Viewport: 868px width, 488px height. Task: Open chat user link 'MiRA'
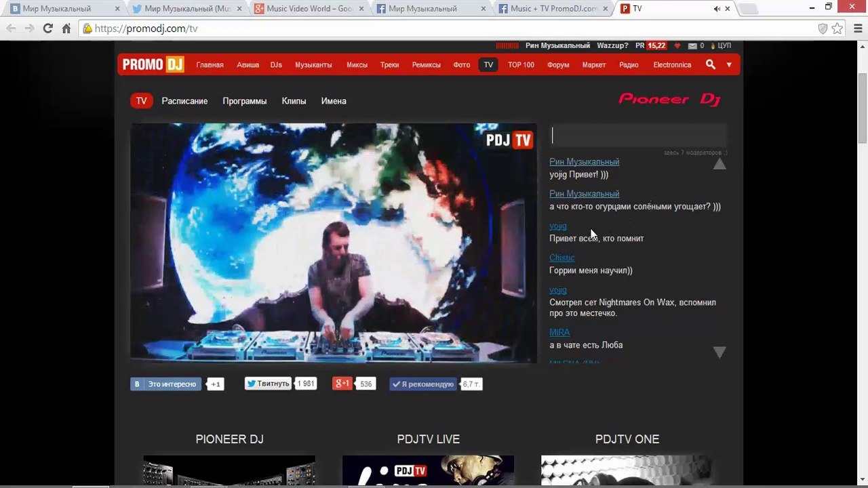[559, 332]
